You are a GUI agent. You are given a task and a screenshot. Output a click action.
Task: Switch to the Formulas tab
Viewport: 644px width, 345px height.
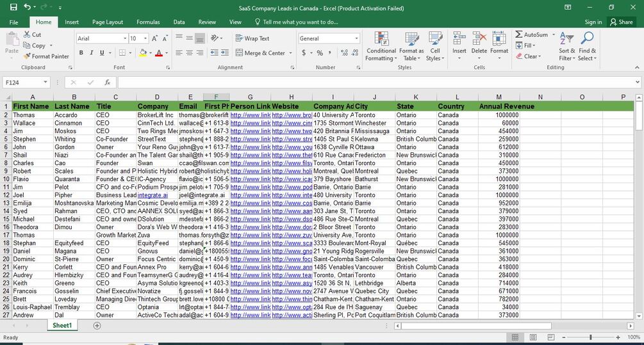click(x=148, y=22)
